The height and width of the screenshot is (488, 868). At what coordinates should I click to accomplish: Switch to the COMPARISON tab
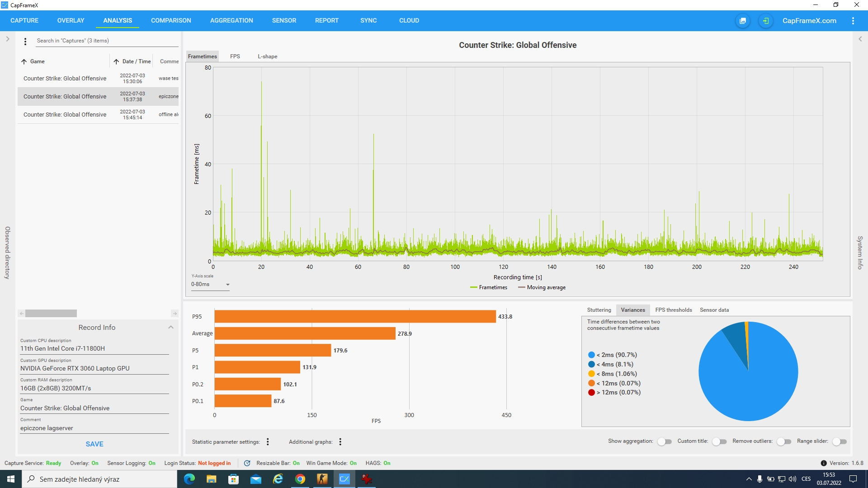point(171,21)
